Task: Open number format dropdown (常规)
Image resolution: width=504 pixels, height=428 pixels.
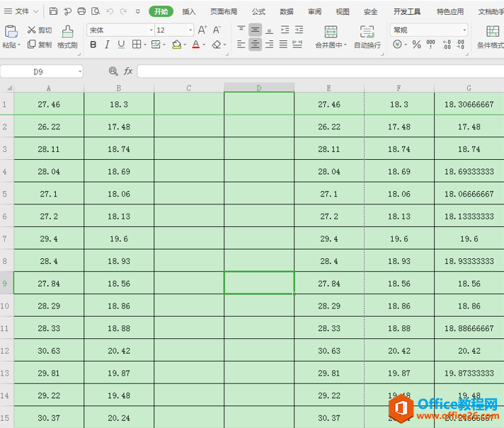Action: 464,30
